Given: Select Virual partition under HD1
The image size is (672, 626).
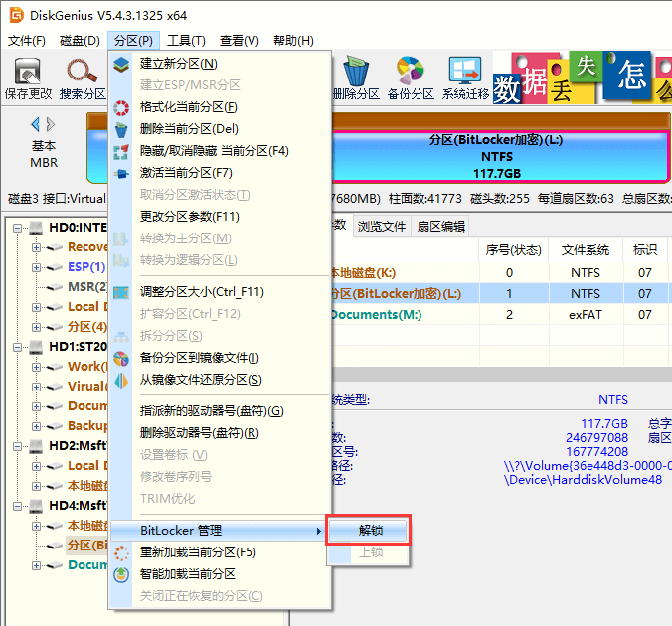Looking at the screenshot, I should click(x=87, y=387).
